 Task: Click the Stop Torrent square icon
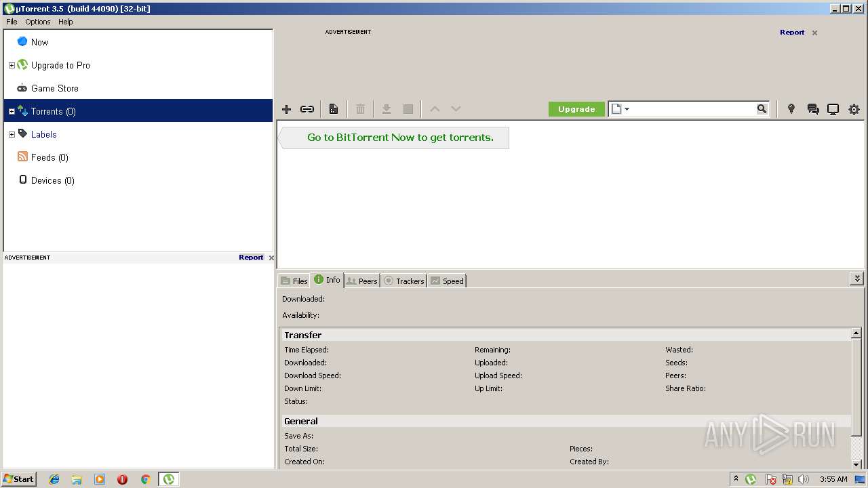(x=408, y=109)
